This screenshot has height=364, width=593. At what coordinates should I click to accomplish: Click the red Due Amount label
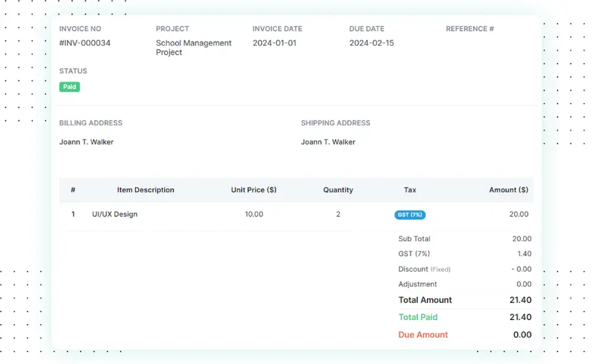[423, 334]
